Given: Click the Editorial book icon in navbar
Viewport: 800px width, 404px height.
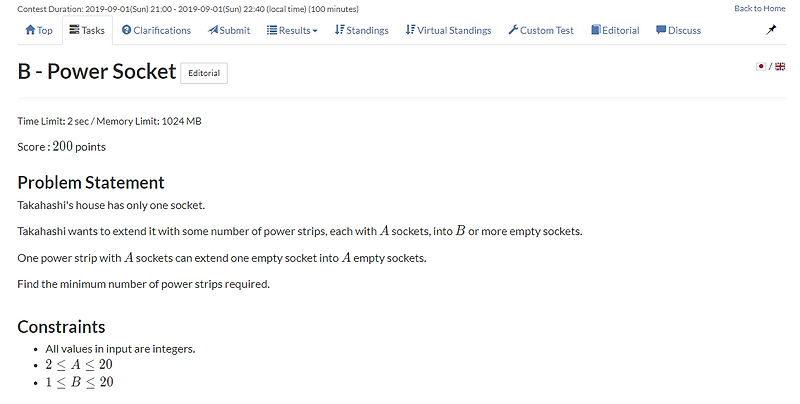Looking at the screenshot, I should [x=596, y=30].
